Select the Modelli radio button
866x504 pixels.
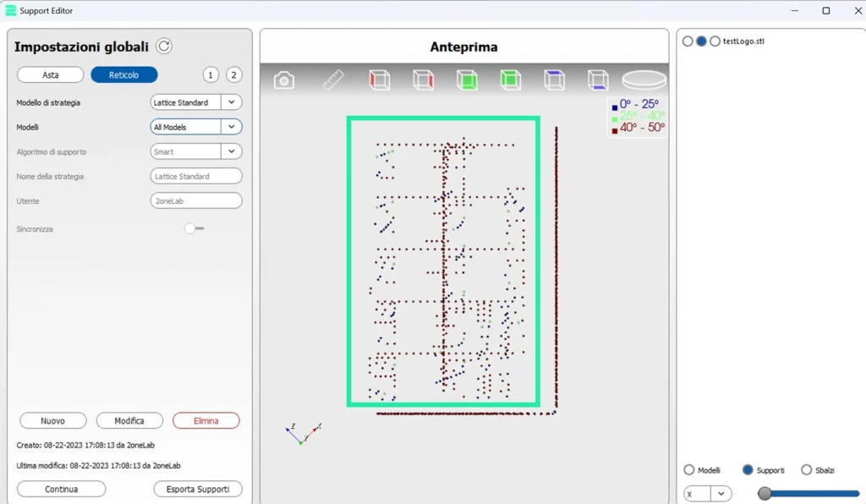point(688,470)
